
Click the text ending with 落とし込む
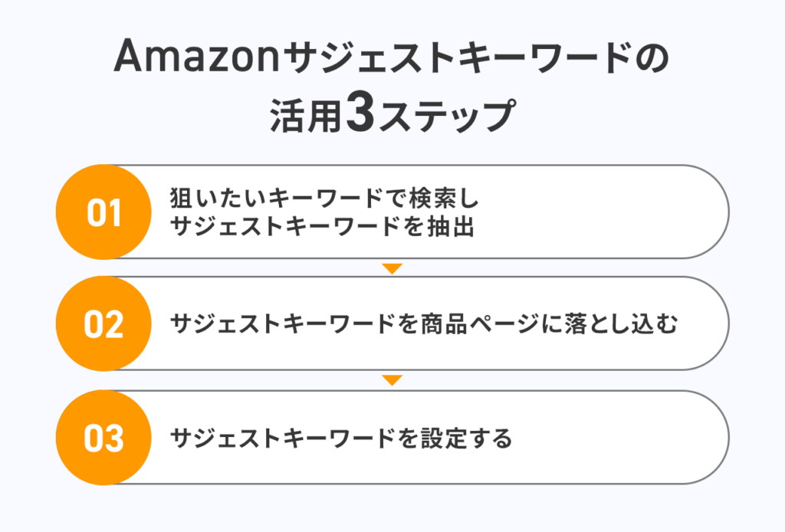[424, 323]
